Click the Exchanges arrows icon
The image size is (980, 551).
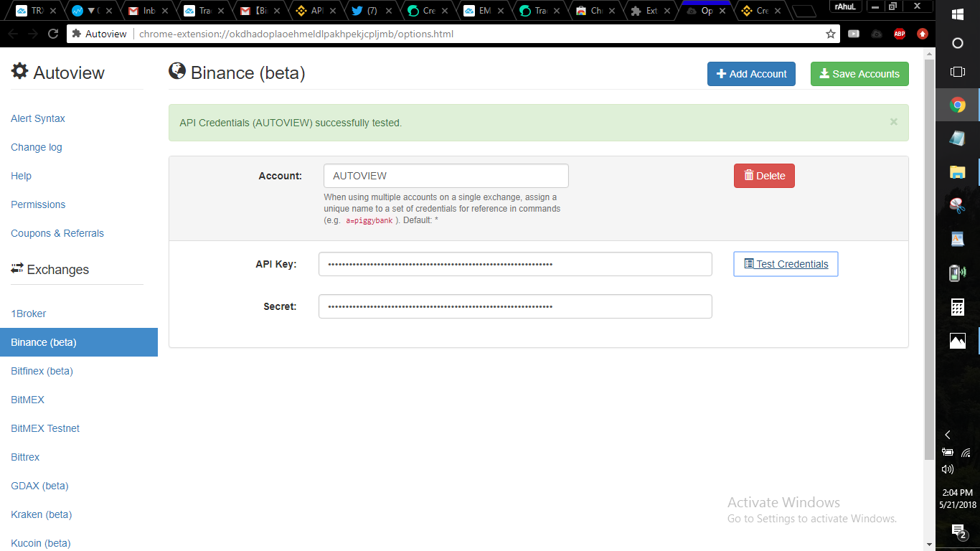pyautogui.click(x=17, y=268)
